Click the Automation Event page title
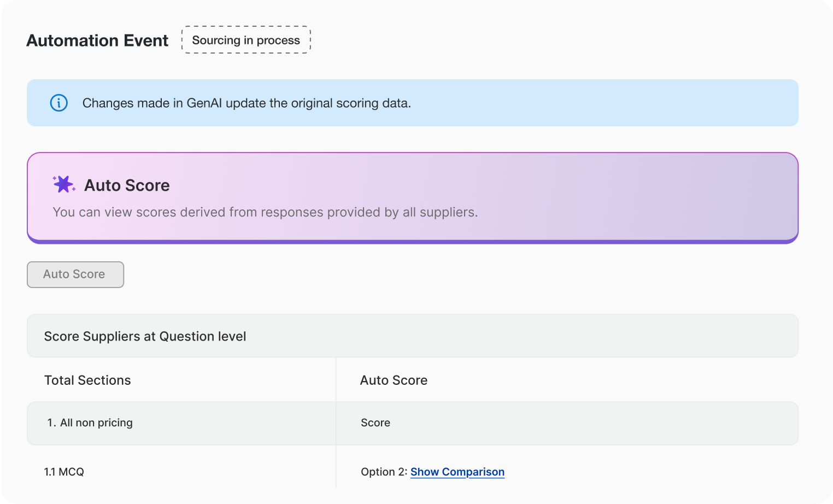The image size is (833, 504). click(97, 40)
